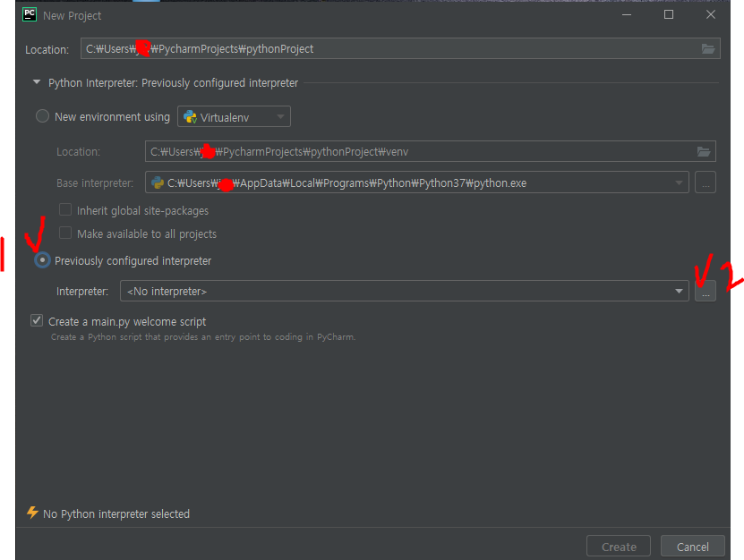
Task: Click the PyCharm logo in the title bar
Action: (x=30, y=14)
